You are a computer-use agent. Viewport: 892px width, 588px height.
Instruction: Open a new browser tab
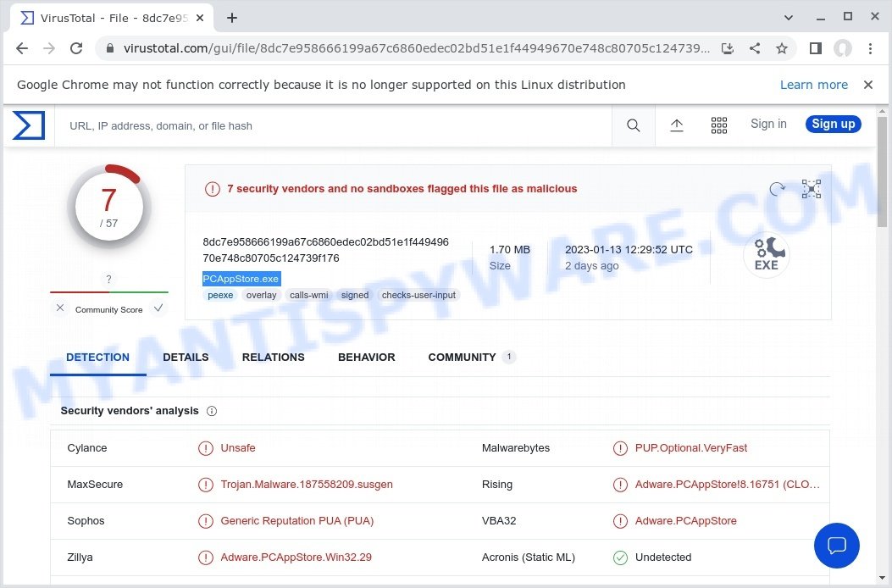click(x=231, y=18)
